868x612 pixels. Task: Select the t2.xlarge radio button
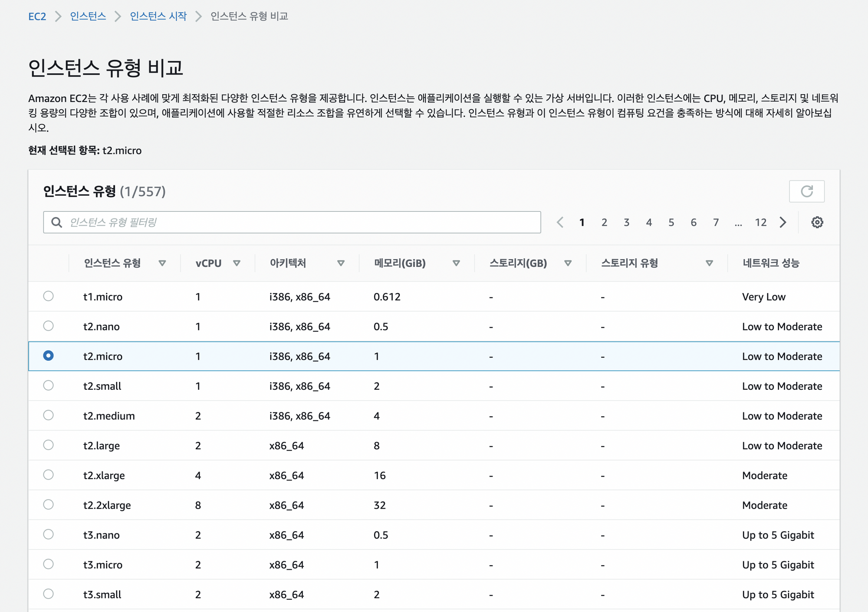pos(49,475)
